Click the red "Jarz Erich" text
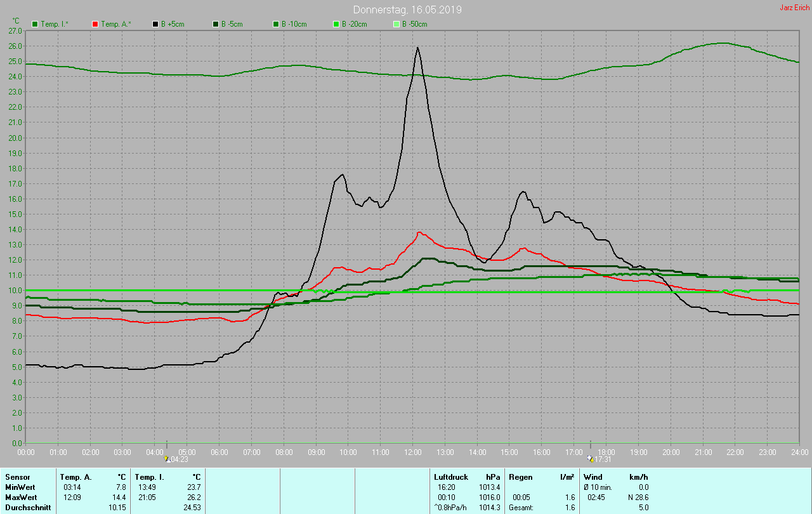Image resolution: width=812 pixels, height=514 pixels. (x=794, y=8)
